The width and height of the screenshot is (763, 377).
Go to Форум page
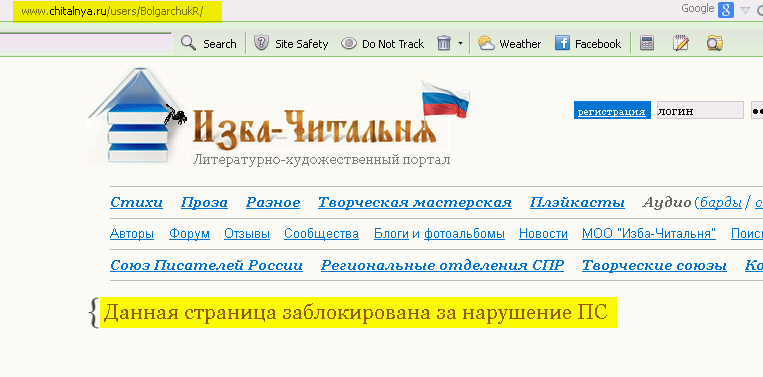pyautogui.click(x=189, y=234)
